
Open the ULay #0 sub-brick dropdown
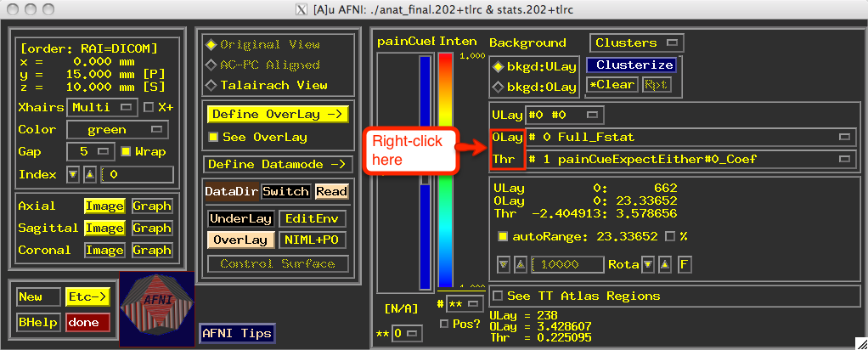[x=564, y=116]
